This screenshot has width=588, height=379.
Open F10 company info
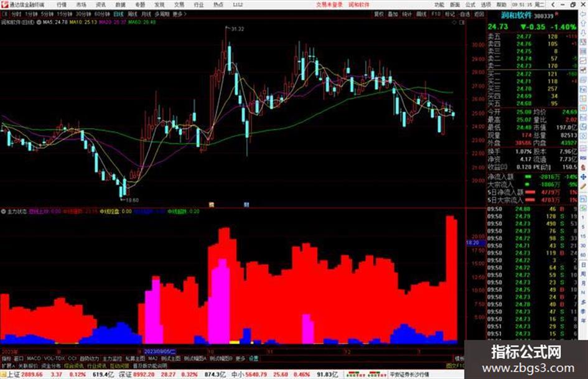tap(436, 14)
